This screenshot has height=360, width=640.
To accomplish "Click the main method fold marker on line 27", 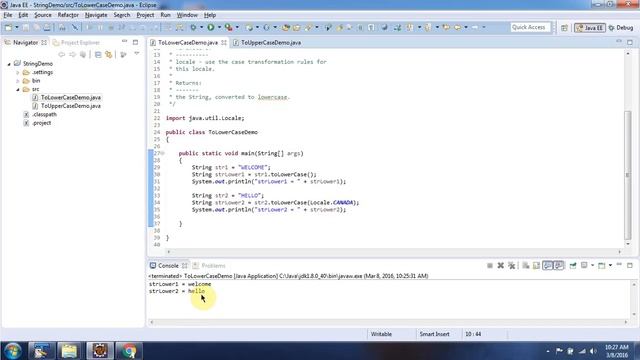I will (162, 153).
